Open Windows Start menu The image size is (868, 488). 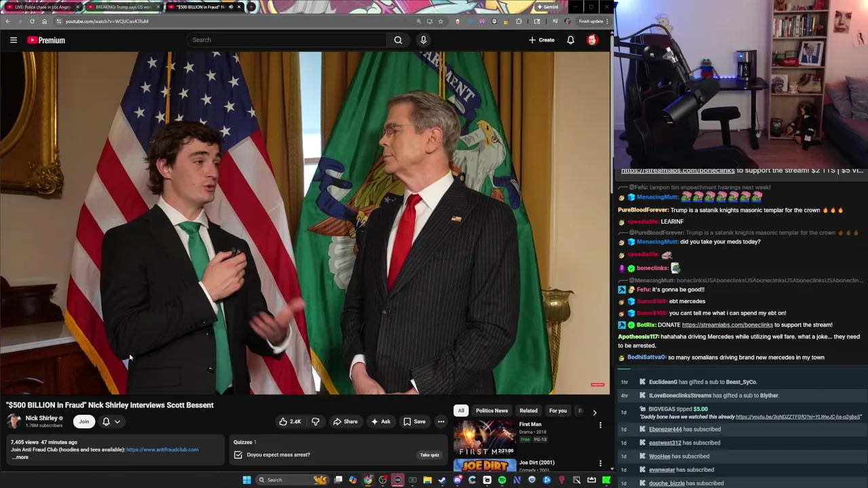point(247,480)
